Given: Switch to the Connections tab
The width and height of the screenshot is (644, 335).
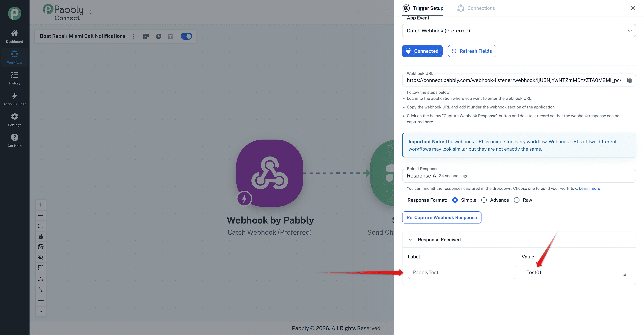Looking at the screenshot, I should point(476,8).
